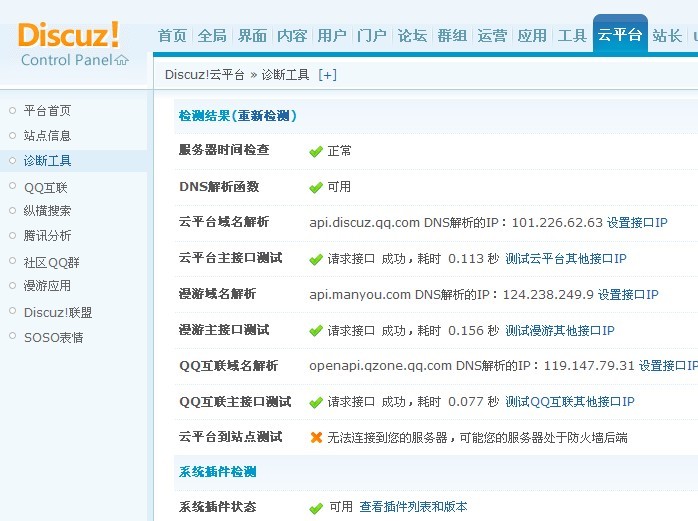Click the 漫游域名解析 row label
698x521 pixels.
tap(217, 294)
